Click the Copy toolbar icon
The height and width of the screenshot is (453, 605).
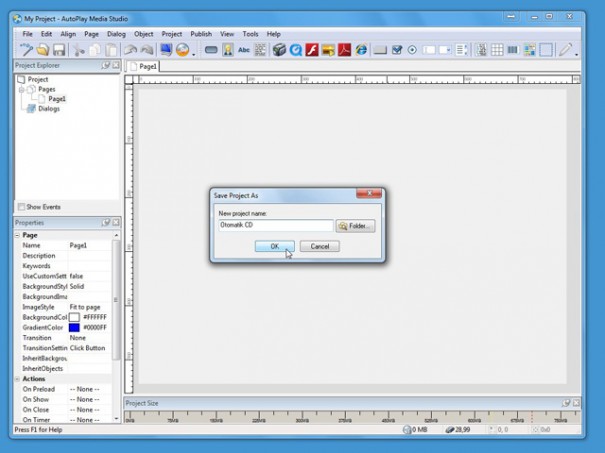click(x=95, y=50)
